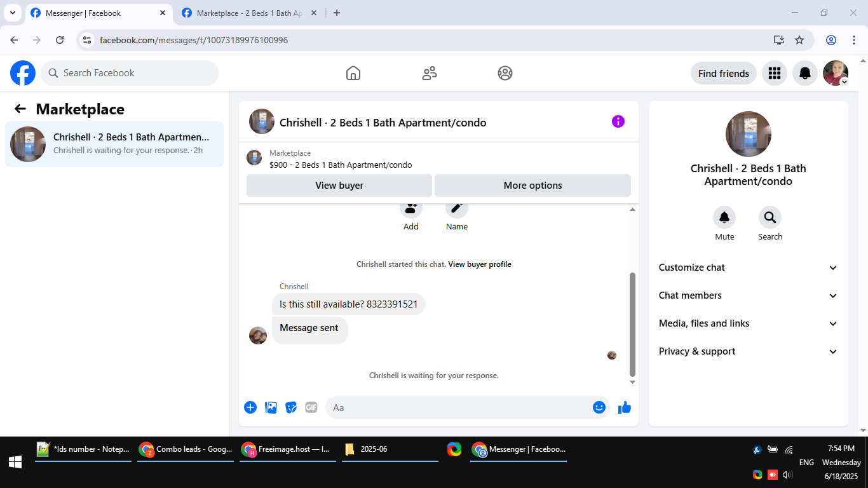Expand the Chat members section

tap(749, 295)
